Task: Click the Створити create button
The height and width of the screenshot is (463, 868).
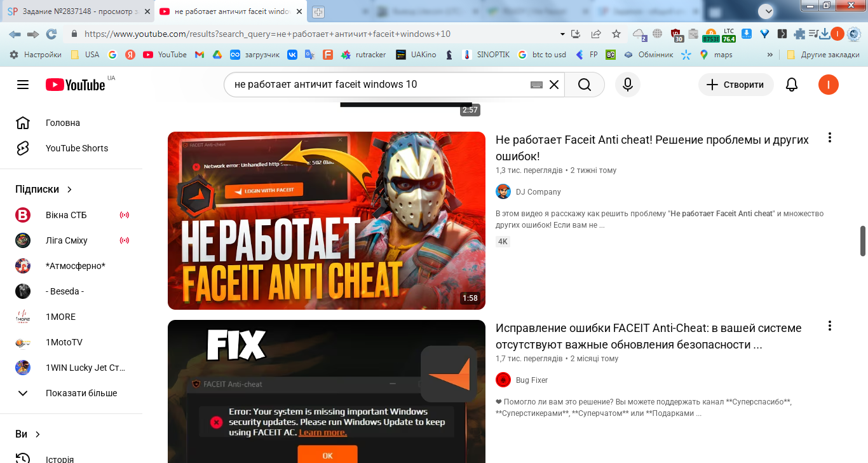Action: (x=736, y=85)
